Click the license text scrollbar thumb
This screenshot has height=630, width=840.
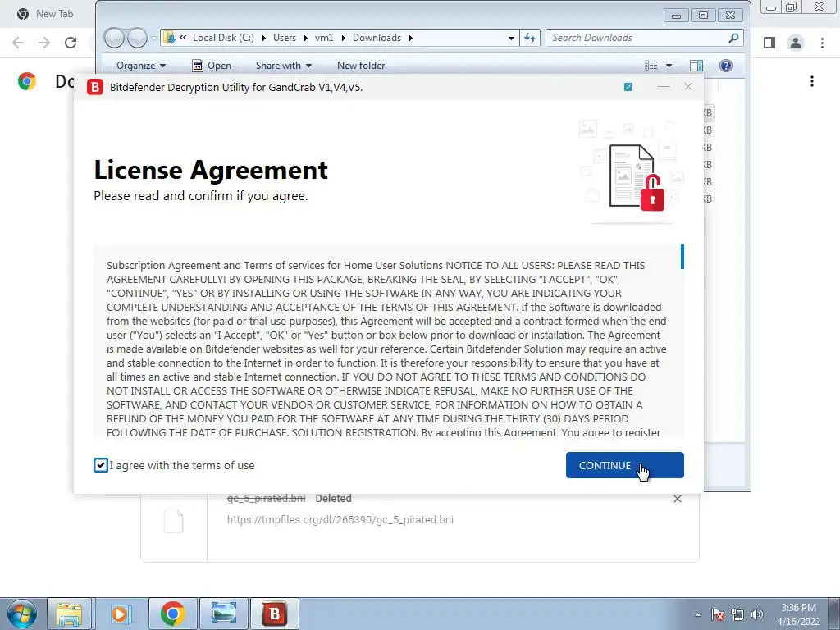pyautogui.click(x=682, y=257)
